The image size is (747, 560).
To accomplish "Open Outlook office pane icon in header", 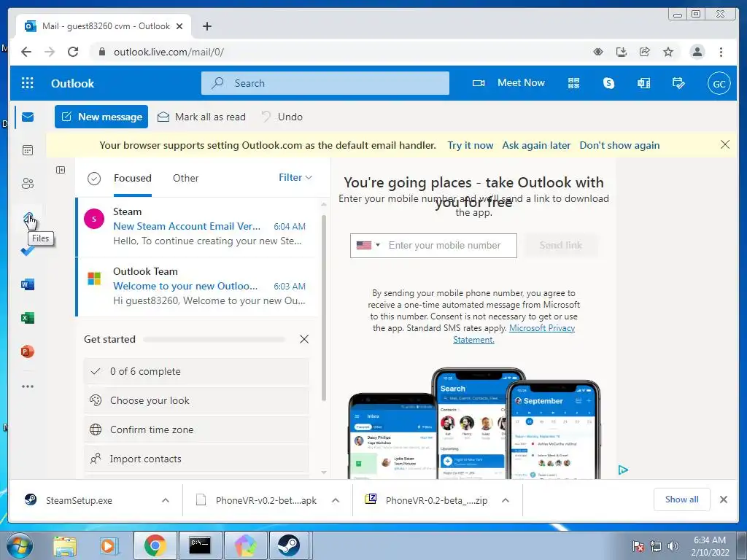I will pos(643,83).
